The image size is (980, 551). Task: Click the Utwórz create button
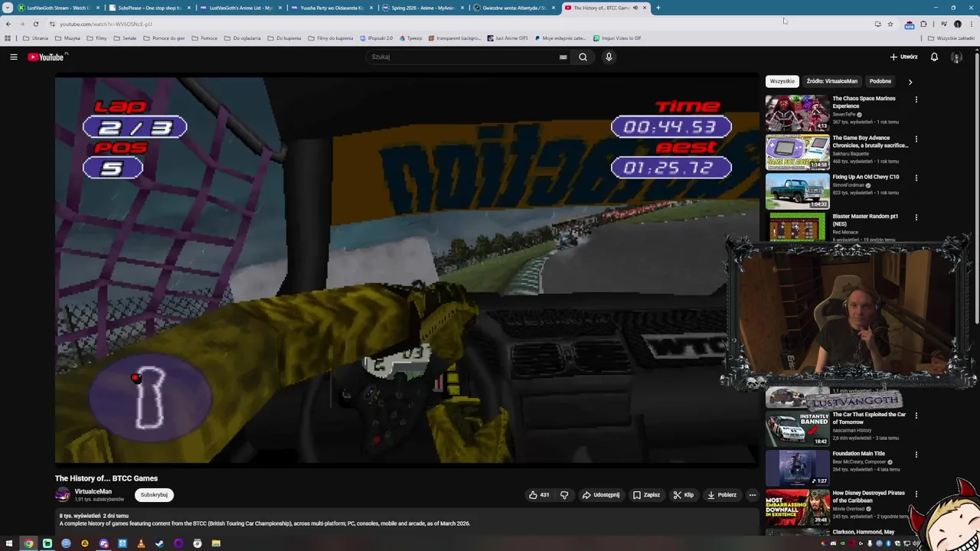pyautogui.click(x=903, y=57)
